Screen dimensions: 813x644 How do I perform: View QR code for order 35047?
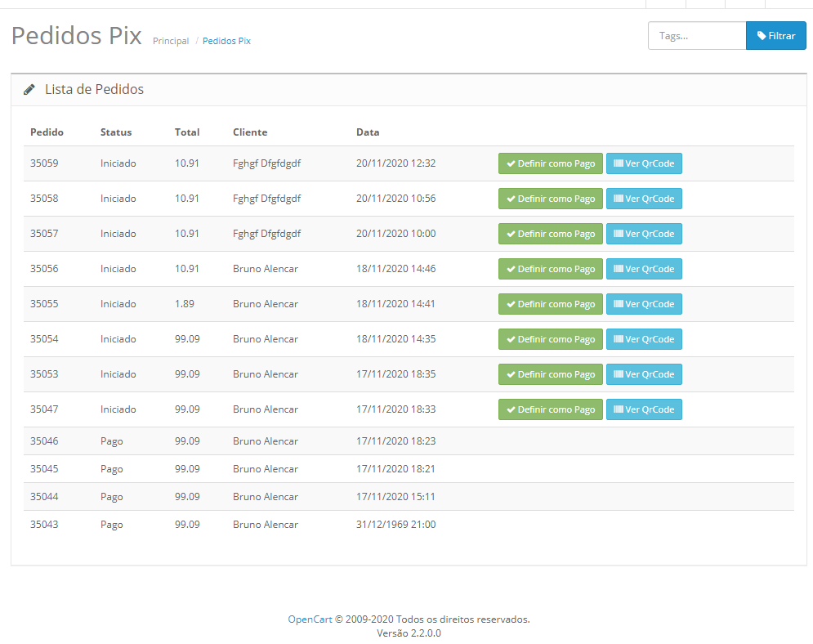[x=643, y=409]
